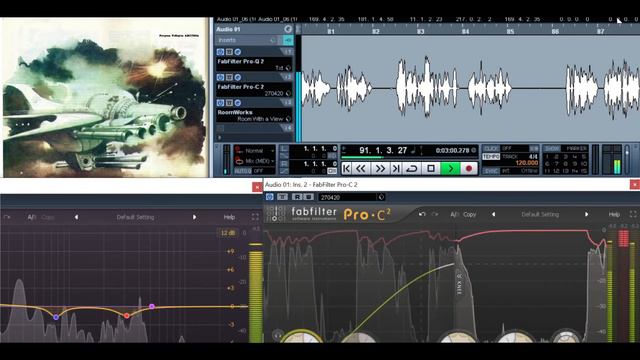Click undo arrow in Pro-C 2
The height and width of the screenshot is (360, 640).
422,214
